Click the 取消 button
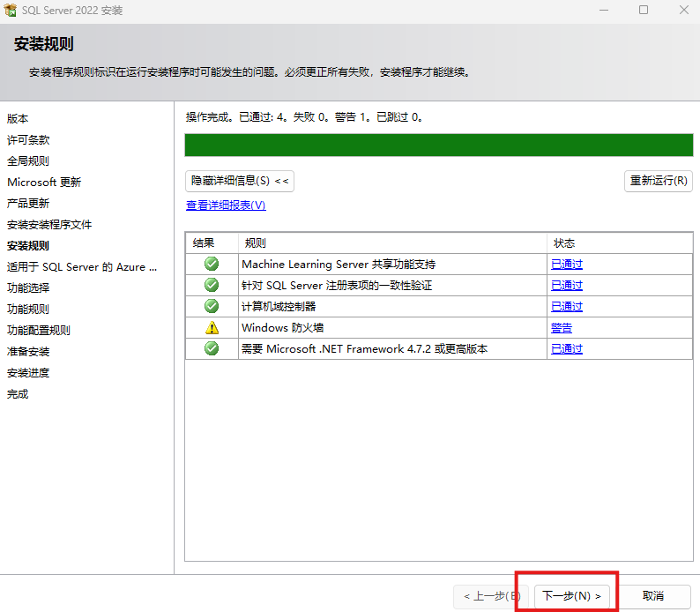700x612 pixels. 653,596
